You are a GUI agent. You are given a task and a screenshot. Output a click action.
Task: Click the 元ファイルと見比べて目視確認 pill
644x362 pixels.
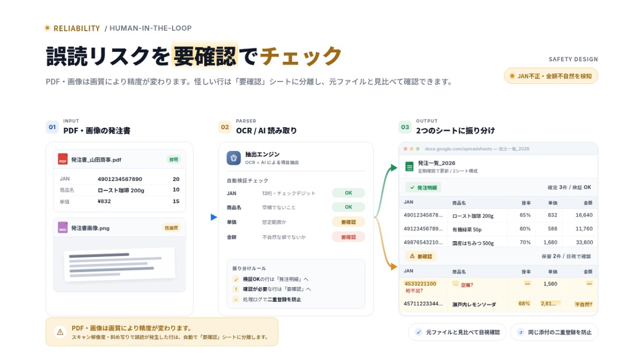click(457, 332)
